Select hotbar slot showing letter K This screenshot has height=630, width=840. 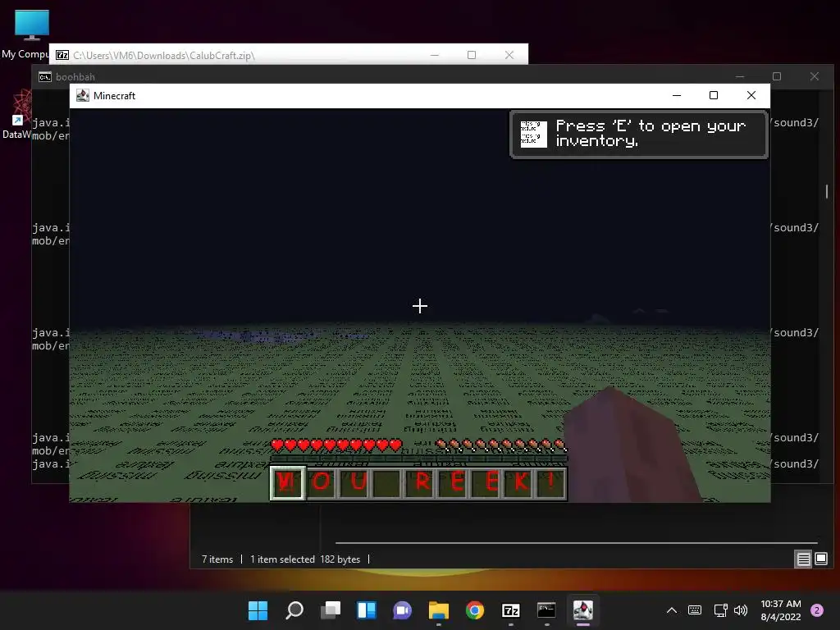tap(519, 482)
